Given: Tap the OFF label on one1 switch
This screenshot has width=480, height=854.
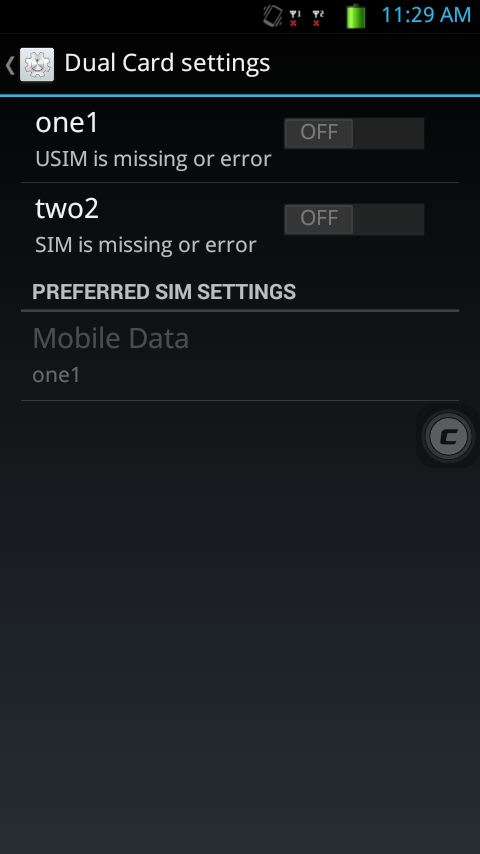Looking at the screenshot, I should [319, 132].
